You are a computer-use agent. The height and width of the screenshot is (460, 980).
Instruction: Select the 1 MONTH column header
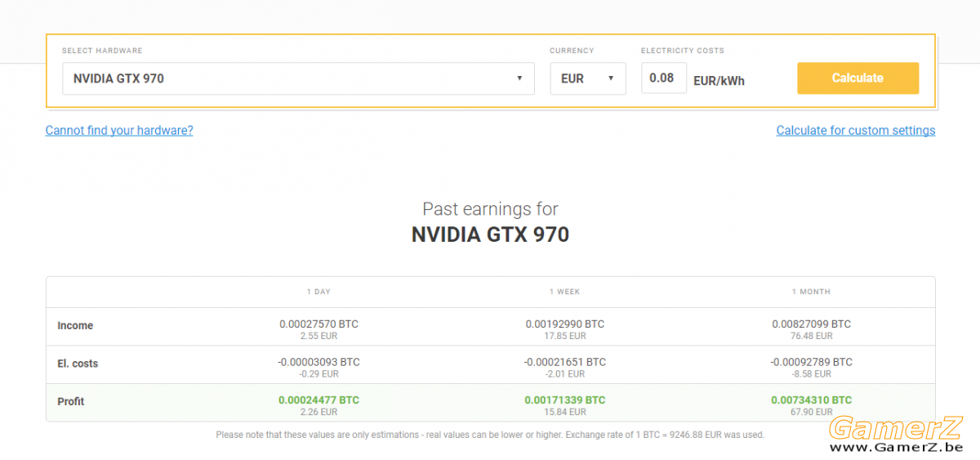pyautogui.click(x=811, y=292)
